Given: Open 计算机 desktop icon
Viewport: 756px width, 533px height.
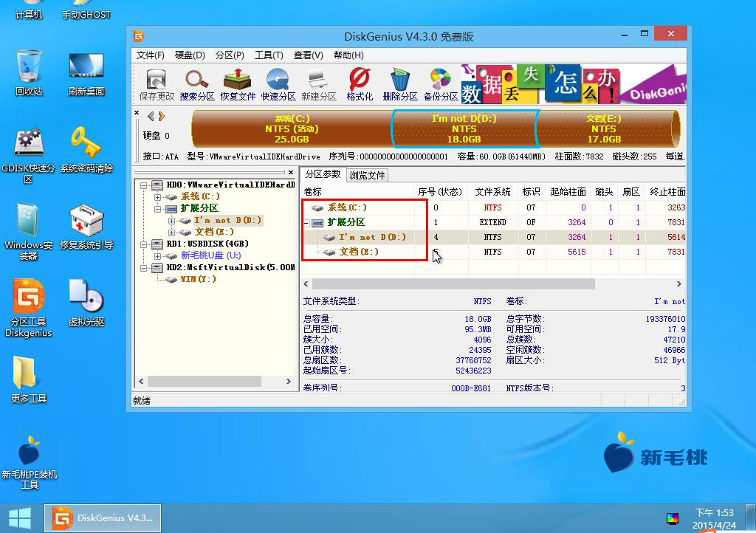Looking at the screenshot, I should click(29, 10).
